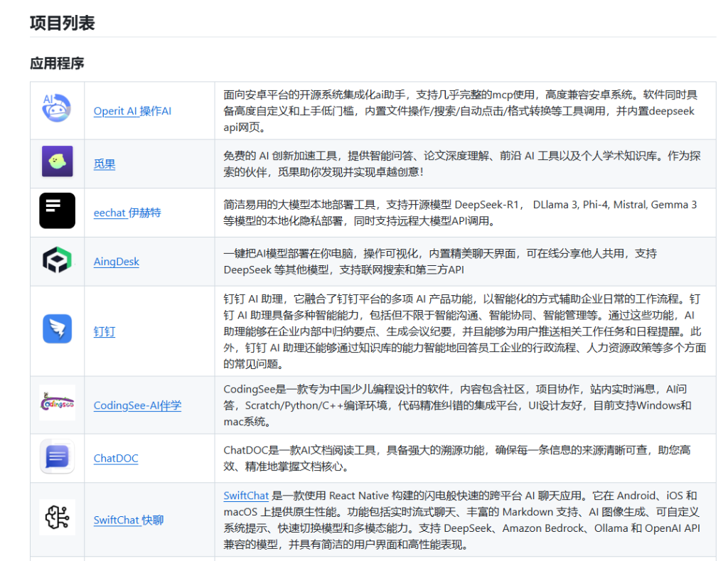The width and height of the screenshot is (728, 561).
Task: Click the AingDesk cube logo icon
Action: coord(57,261)
